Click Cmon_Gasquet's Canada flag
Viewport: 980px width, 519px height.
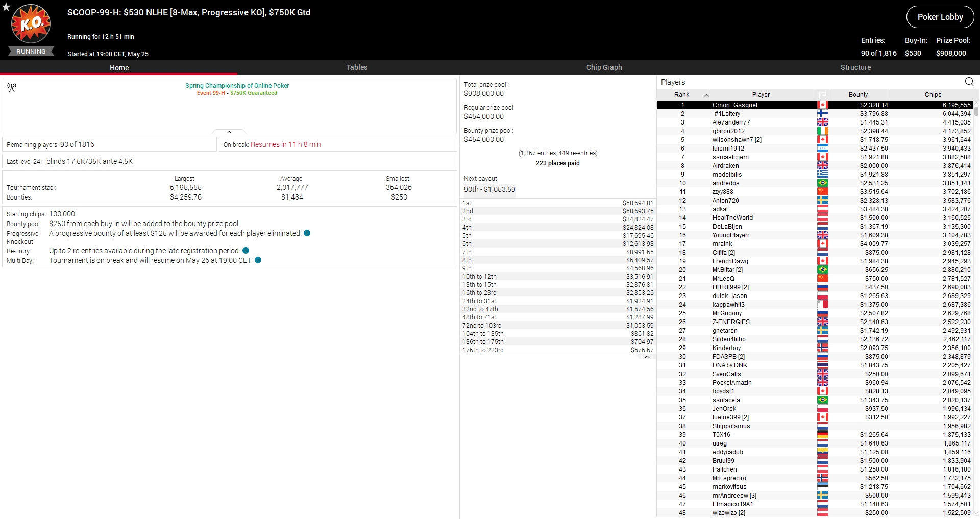tap(822, 105)
